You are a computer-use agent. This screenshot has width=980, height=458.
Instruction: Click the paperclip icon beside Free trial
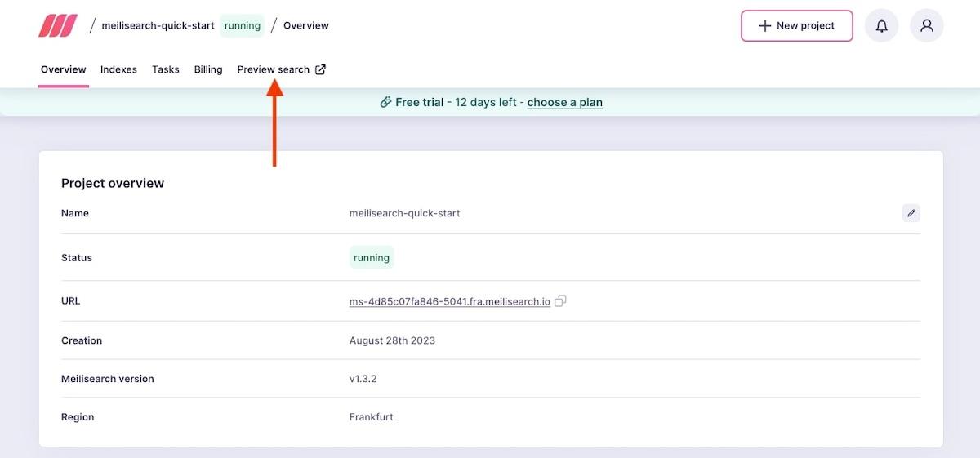point(385,102)
